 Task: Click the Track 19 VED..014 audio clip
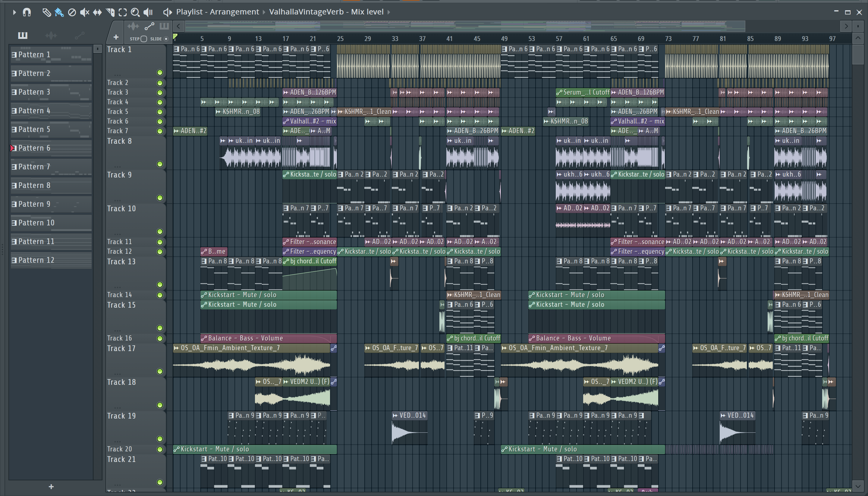(410, 428)
